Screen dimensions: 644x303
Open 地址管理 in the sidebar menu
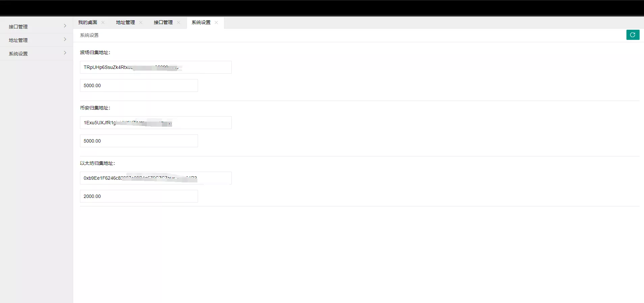tap(19, 40)
